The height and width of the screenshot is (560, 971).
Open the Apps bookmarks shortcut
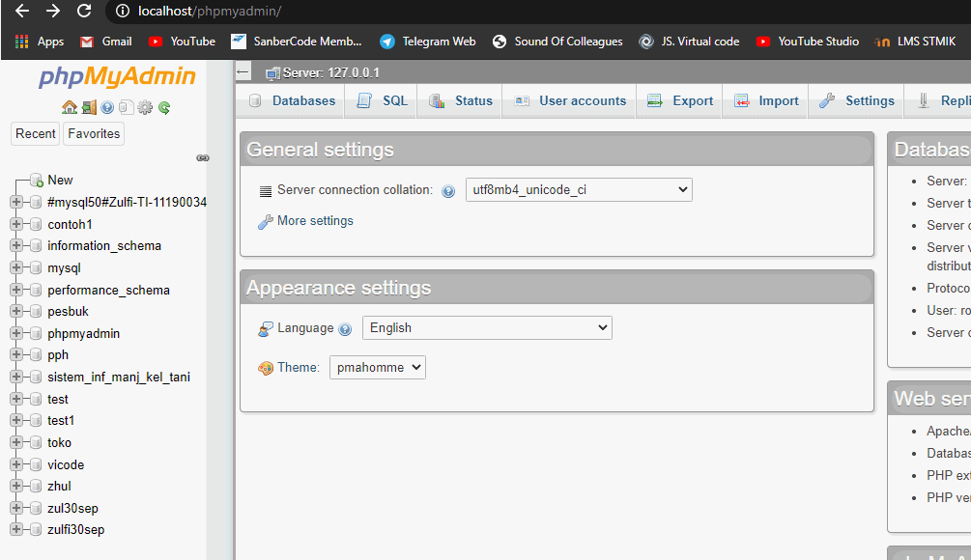40,42
